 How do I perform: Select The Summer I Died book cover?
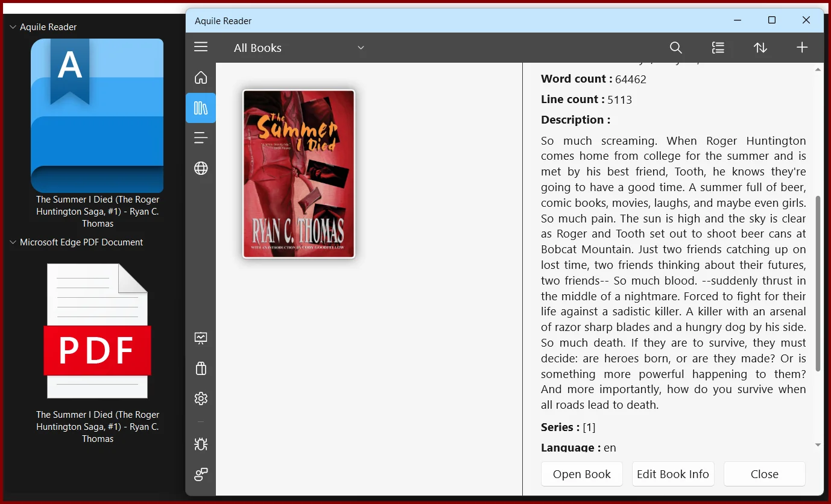tap(299, 174)
